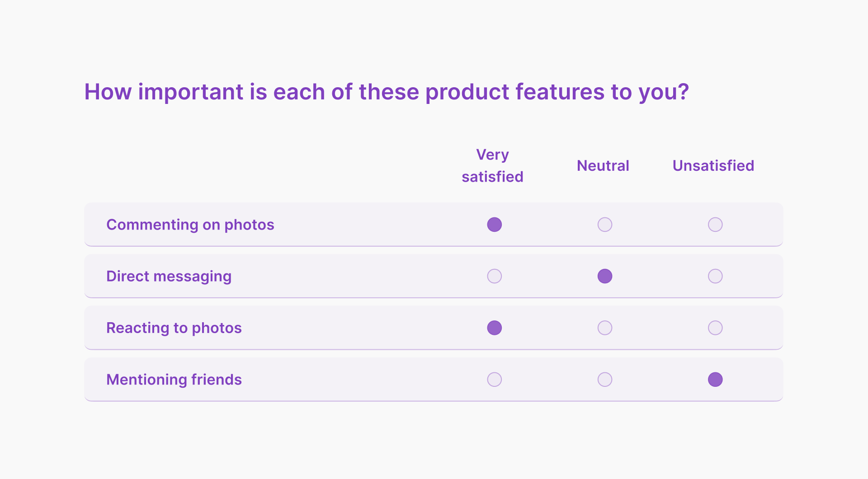The width and height of the screenshot is (868, 479).
Task: Click the Very satisfied column header
Action: (x=492, y=165)
